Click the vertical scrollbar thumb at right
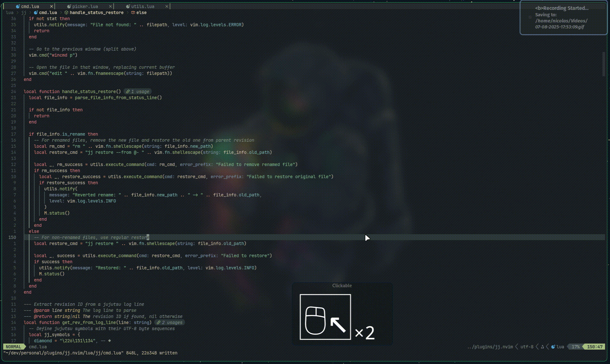Screen dimensions: 610x364 pos(604,64)
